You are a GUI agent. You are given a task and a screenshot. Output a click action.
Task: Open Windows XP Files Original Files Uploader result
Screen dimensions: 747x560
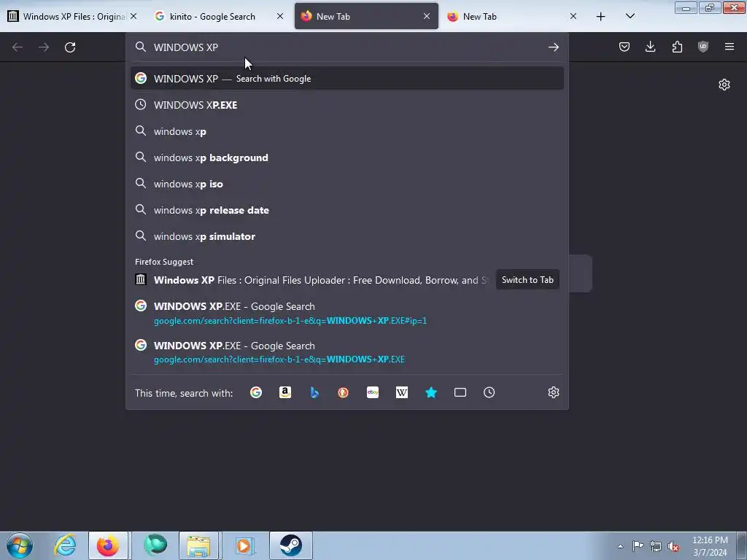coord(312,280)
